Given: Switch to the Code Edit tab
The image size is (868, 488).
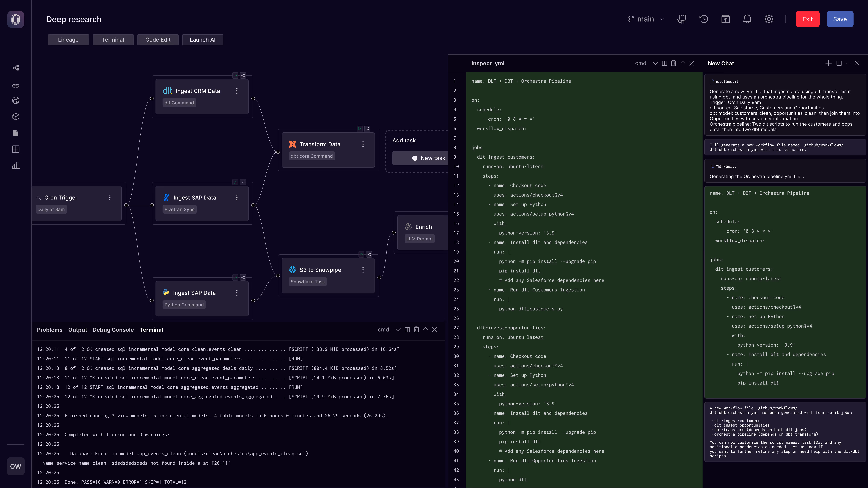Looking at the screenshot, I should coord(158,39).
